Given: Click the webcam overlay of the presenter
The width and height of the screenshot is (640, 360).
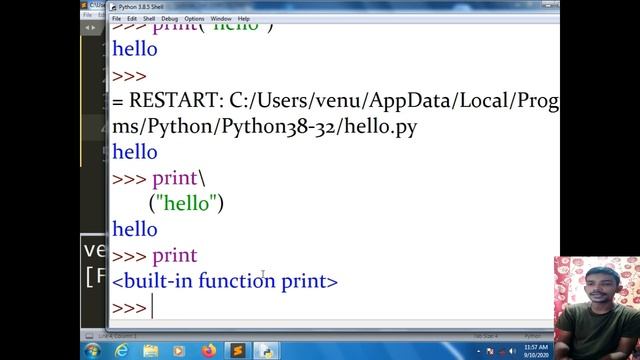Looking at the screenshot, I should [597, 308].
